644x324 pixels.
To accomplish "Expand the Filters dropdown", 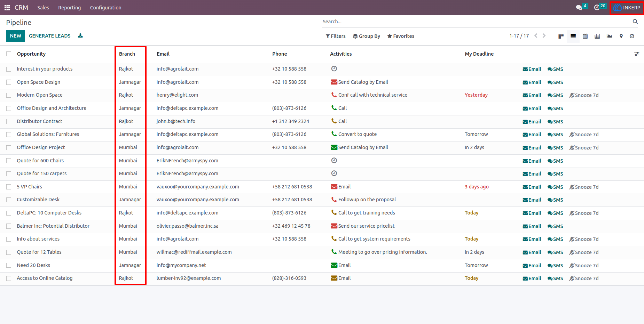I will click(x=336, y=36).
